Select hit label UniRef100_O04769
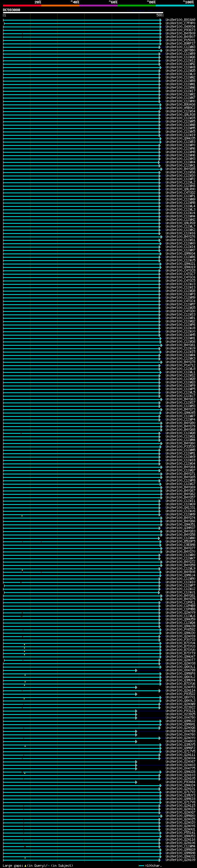Image resolution: width=197 pixels, height=868 pixels. click(180, 731)
